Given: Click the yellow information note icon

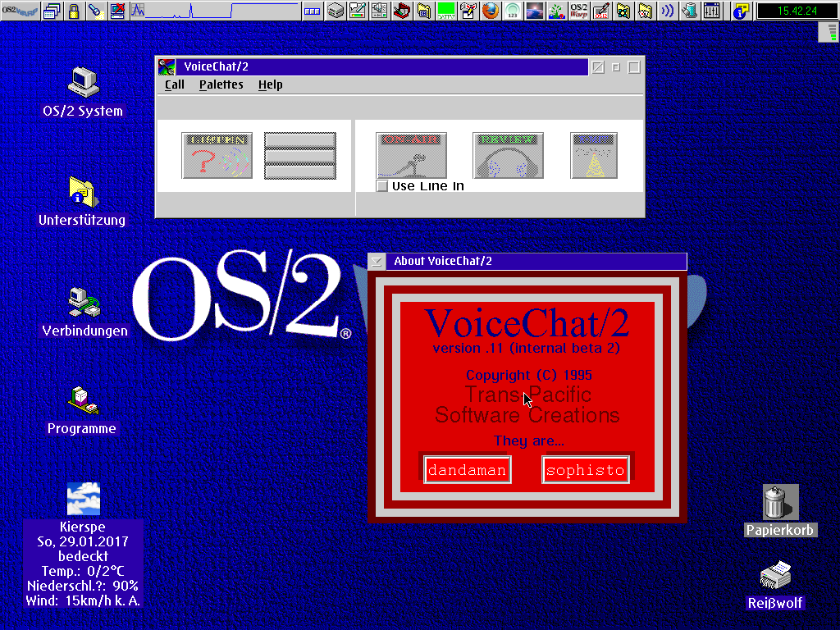Looking at the screenshot, I should (x=741, y=11).
